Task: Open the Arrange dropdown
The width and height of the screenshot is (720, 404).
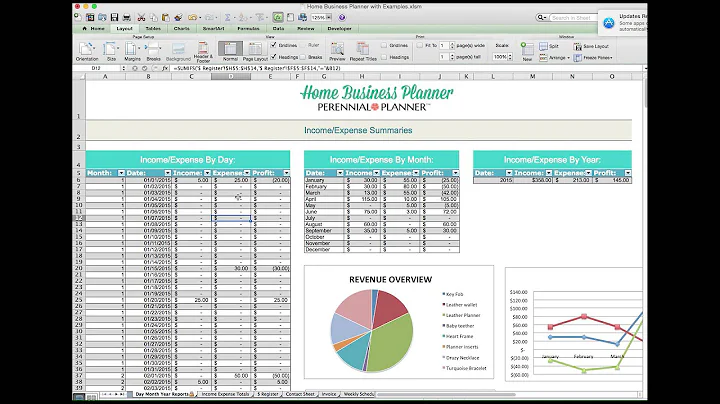Action: coord(555,58)
